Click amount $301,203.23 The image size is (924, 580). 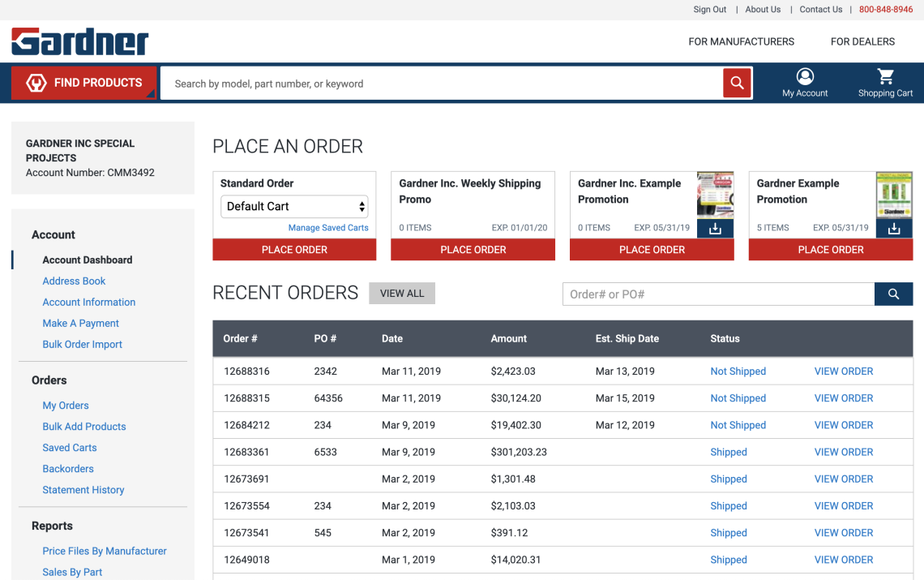[519, 453]
